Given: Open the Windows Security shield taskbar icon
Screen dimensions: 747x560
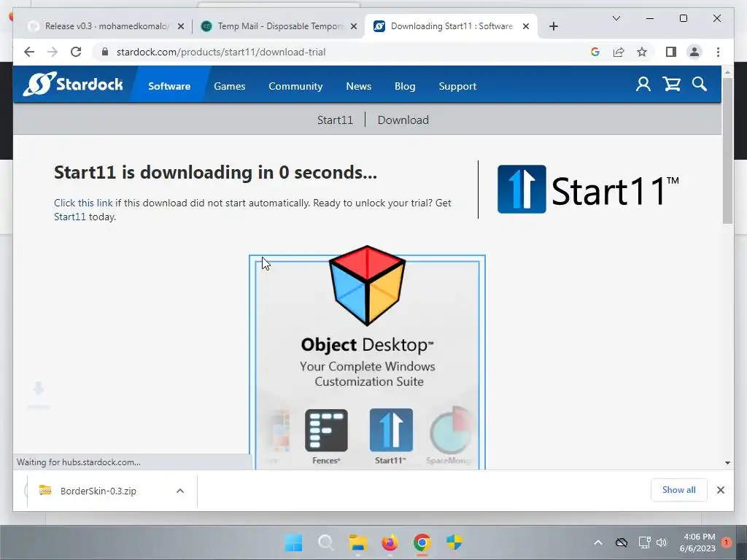Looking at the screenshot, I should pos(454,542).
